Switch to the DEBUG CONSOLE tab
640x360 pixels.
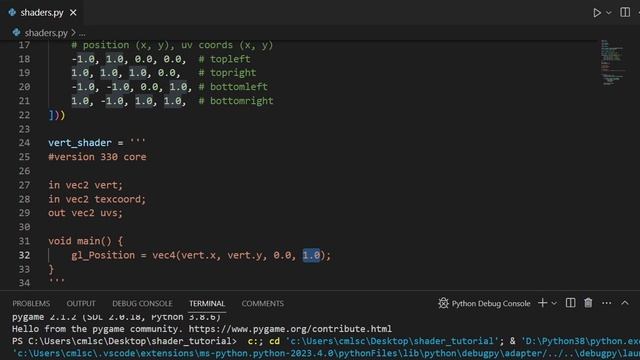[142, 304]
